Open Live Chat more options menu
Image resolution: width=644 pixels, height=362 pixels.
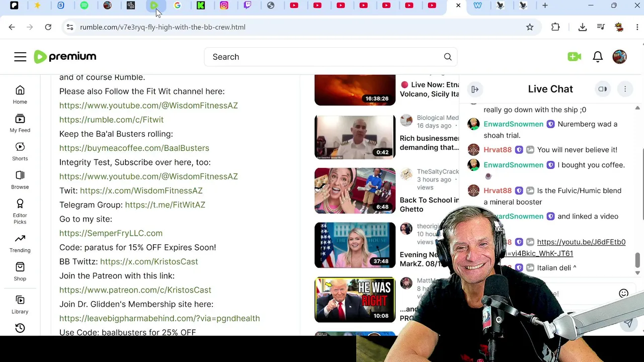pyautogui.click(x=625, y=89)
